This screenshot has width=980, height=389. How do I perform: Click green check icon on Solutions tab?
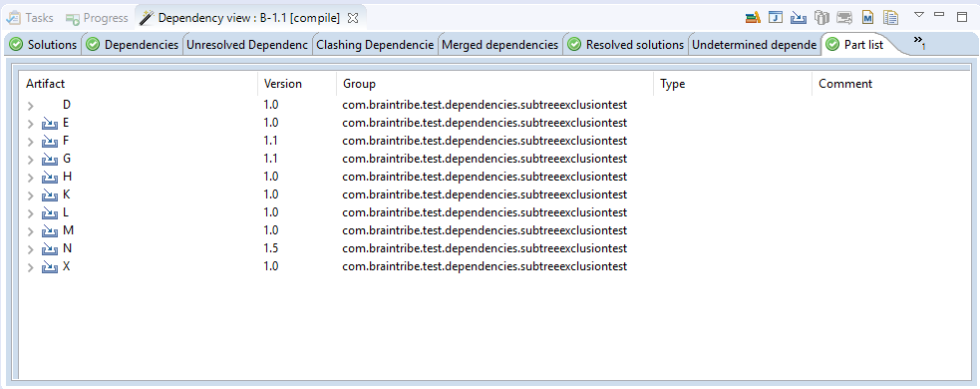[17, 45]
